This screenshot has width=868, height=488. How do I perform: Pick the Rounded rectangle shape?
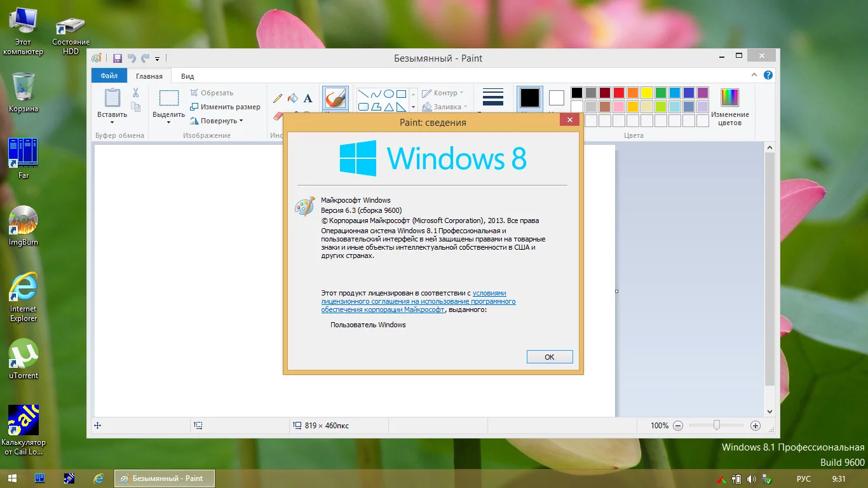(363, 107)
